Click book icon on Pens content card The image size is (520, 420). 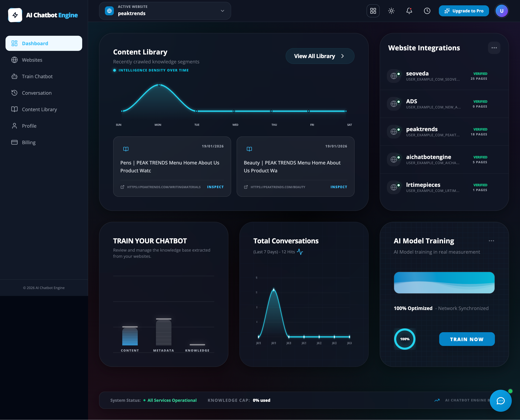[126, 149]
